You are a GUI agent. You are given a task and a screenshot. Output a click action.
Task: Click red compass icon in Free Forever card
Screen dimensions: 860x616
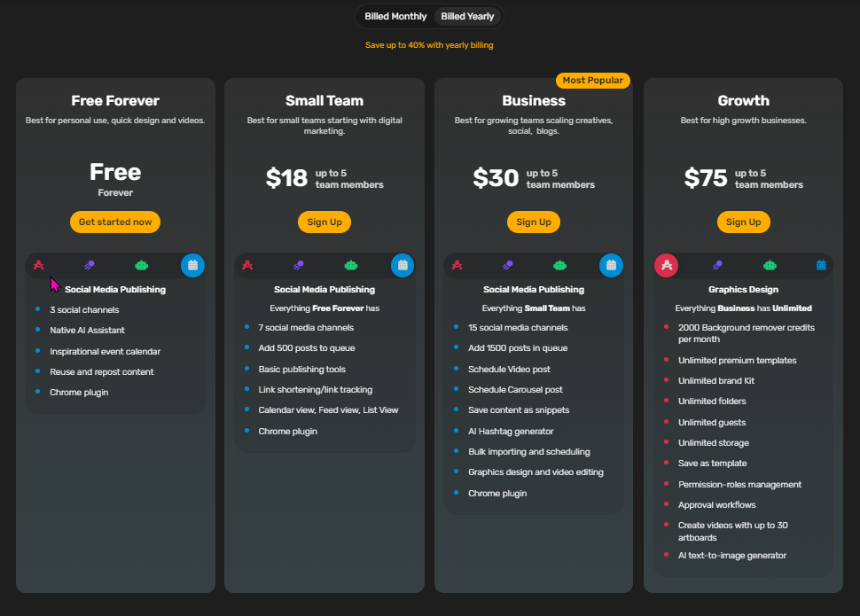tap(38, 265)
